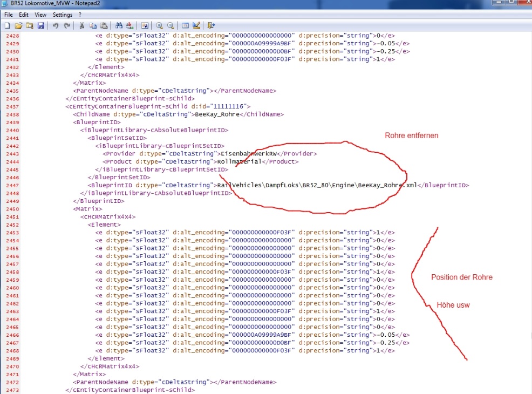This screenshot has width=532, height=394.
Task: Click the Browse files toolbar icon
Action: point(29,25)
